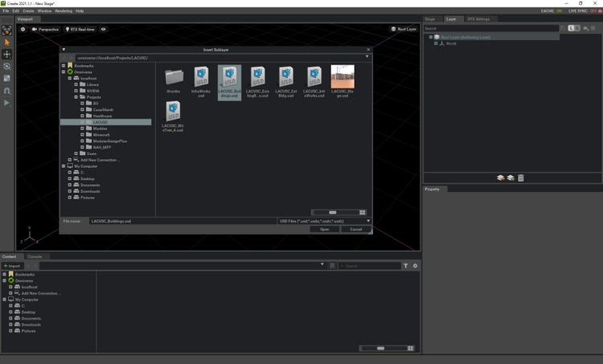603x364 pixels.
Task: Collapse the localhost node in dialog tree
Action: [70, 78]
